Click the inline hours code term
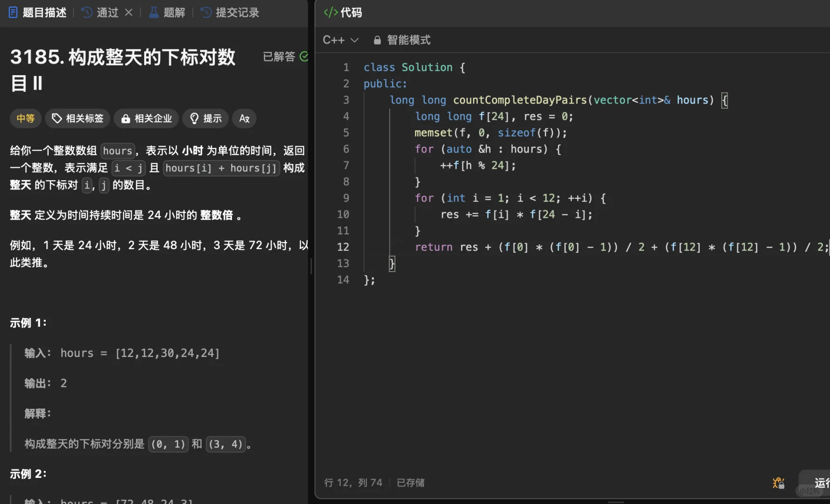Screen dimensions: 830x504 coord(118,151)
